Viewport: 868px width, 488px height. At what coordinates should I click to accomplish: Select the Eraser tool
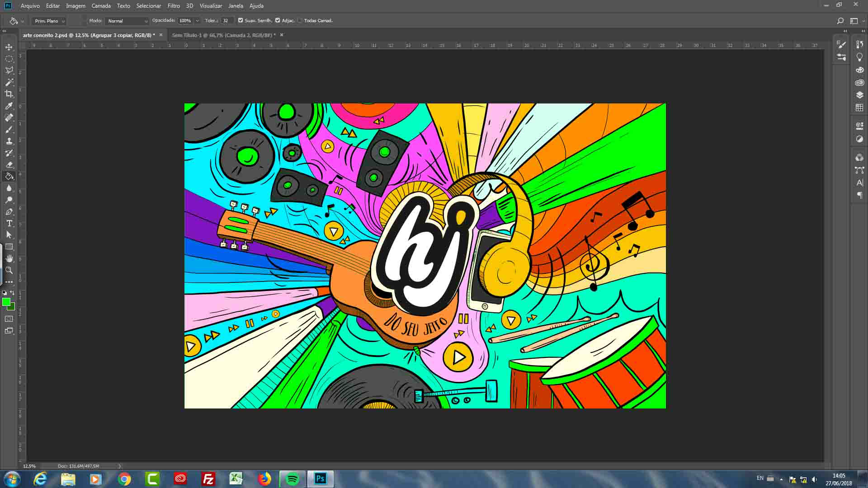click(9, 164)
